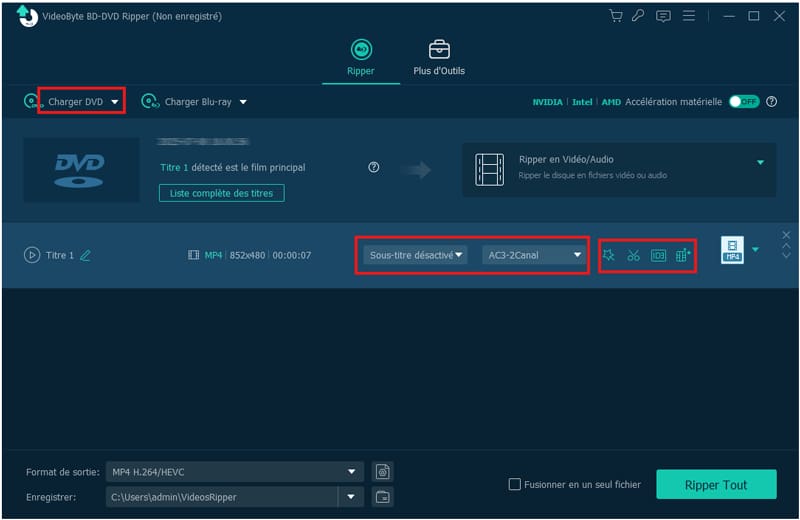This screenshot has width=800, height=520.
Task: Open the feedback message icon
Action: click(662, 16)
